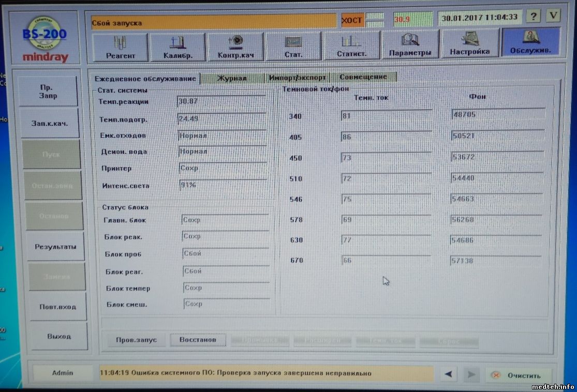577x392 pixels.
Task: Show previous message with left arrow
Action: click(449, 374)
